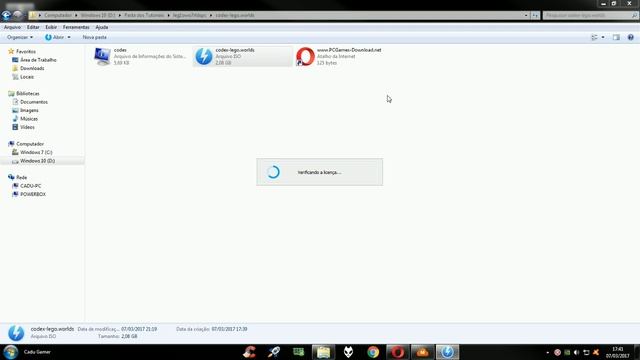The image size is (640, 360).
Task: Open the view options dropdown arrow
Action: [x=603, y=37]
